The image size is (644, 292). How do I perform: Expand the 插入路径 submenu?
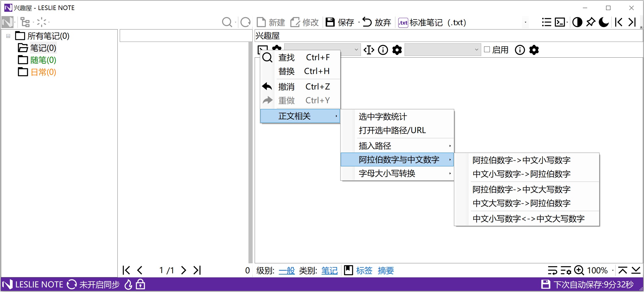tap(397, 146)
